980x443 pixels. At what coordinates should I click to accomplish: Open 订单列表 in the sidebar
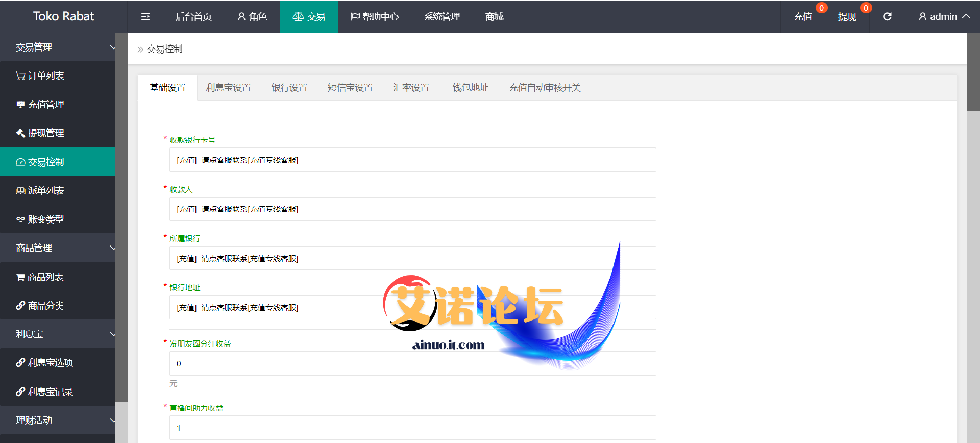[x=57, y=76]
